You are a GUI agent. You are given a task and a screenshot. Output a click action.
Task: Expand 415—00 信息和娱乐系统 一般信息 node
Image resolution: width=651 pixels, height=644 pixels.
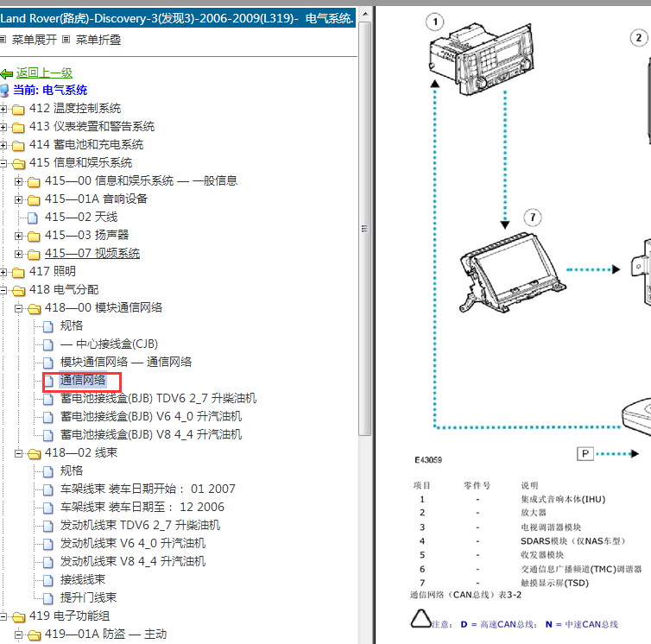[18, 181]
